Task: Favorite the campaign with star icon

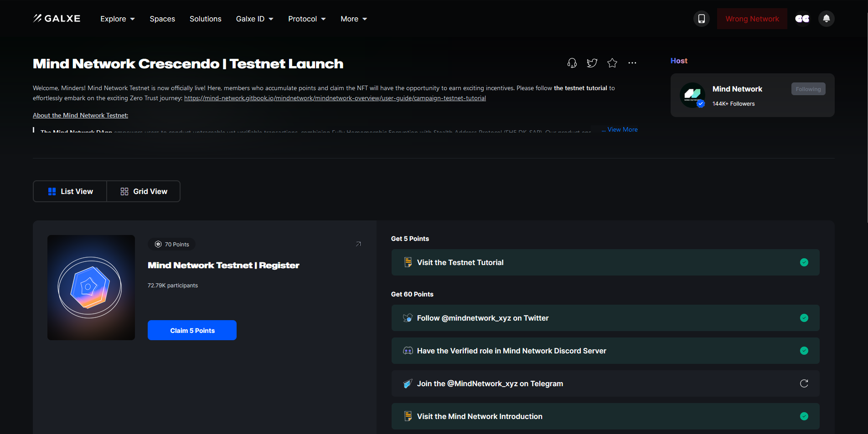Action: [x=612, y=63]
